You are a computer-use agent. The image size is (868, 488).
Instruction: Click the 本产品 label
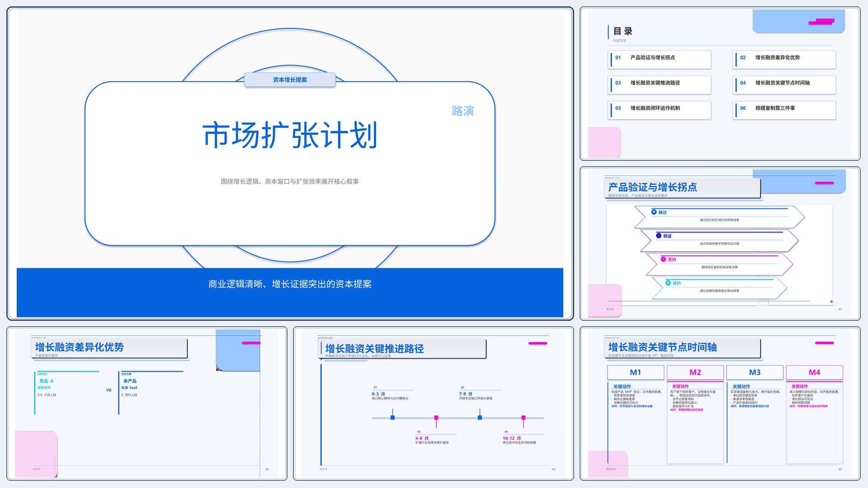coord(130,381)
